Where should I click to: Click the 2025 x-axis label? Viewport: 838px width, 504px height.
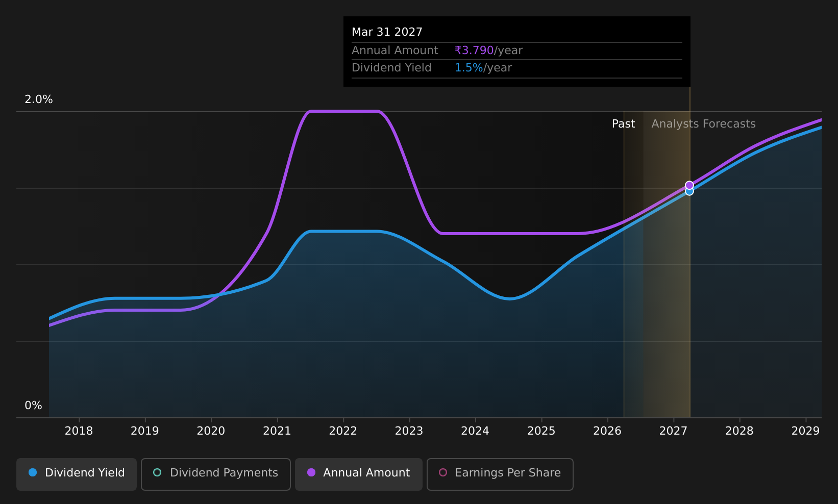coord(541,431)
